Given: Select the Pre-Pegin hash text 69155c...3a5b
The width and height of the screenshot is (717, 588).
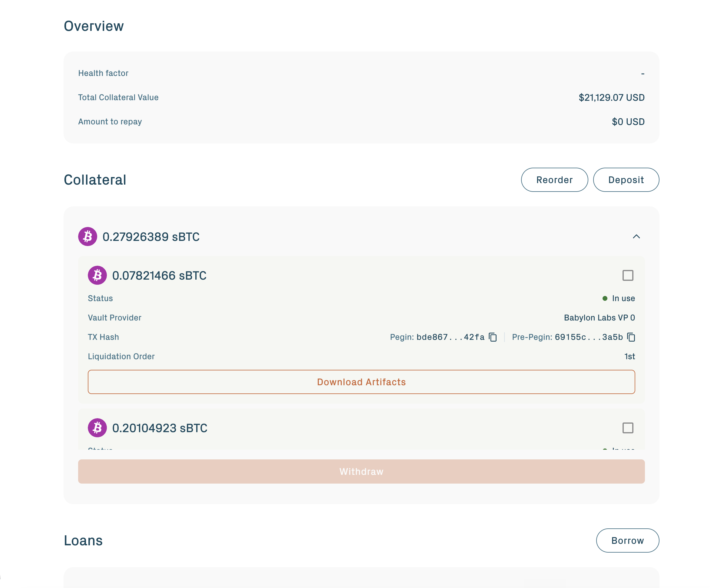Looking at the screenshot, I should coord(589,337).
